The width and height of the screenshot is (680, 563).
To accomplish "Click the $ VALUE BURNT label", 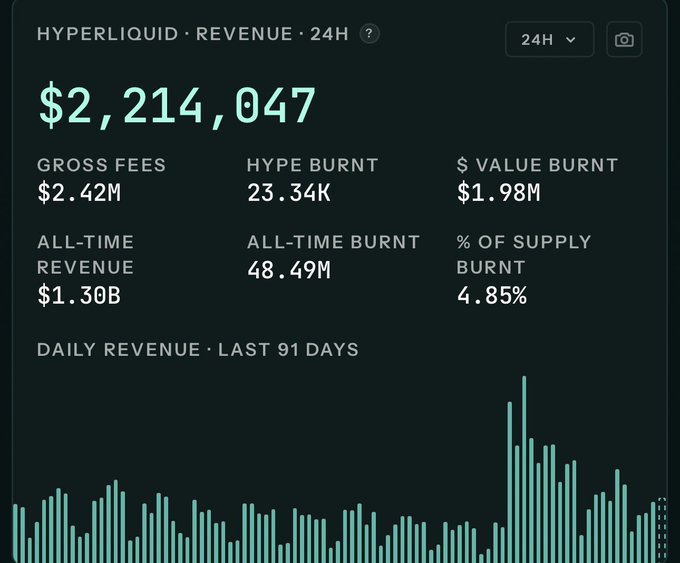I will [x=537, y=165].
